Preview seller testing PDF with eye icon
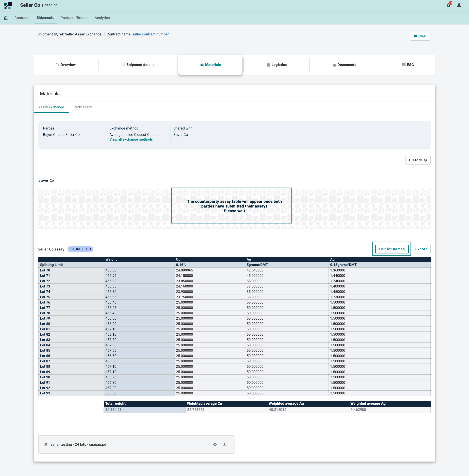This screenshot has width=469, height=476. (215, 445)
